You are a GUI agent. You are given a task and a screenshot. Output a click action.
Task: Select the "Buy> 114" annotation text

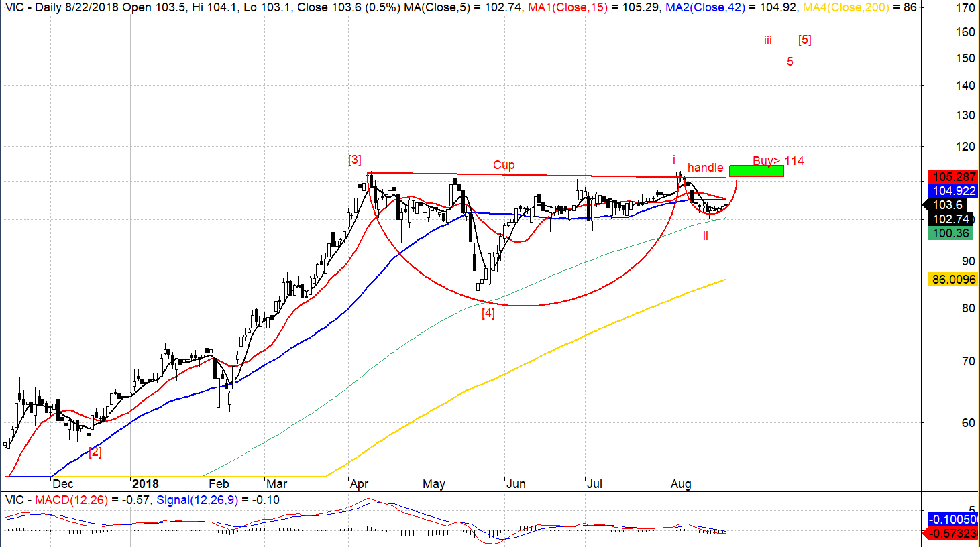tap(778, 160)
